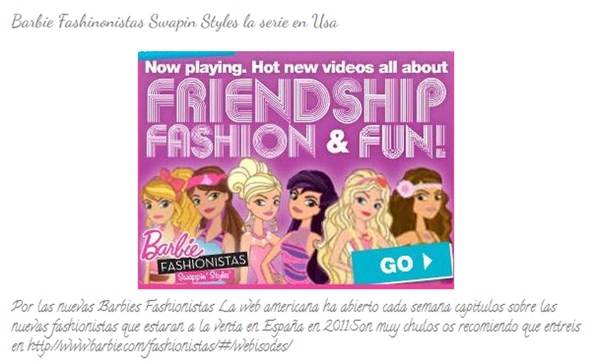Click the FASHION & FUN! text
The width and height of the screenshot is (594, 364).
[296, 141]
